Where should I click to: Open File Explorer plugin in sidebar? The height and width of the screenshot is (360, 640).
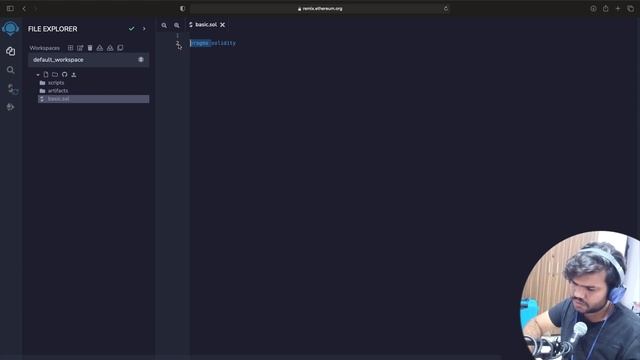[11, 51]
